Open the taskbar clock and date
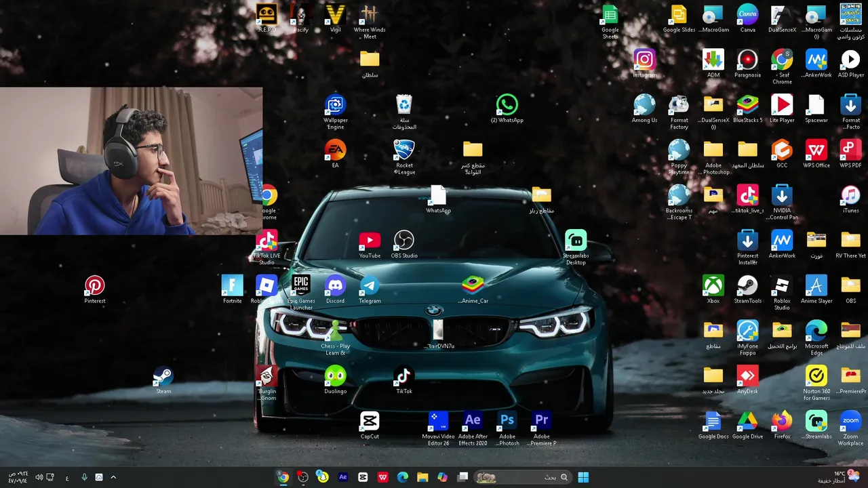Image resolution: width=868 pixels, height=488 pixels. [x=18, y=477]
